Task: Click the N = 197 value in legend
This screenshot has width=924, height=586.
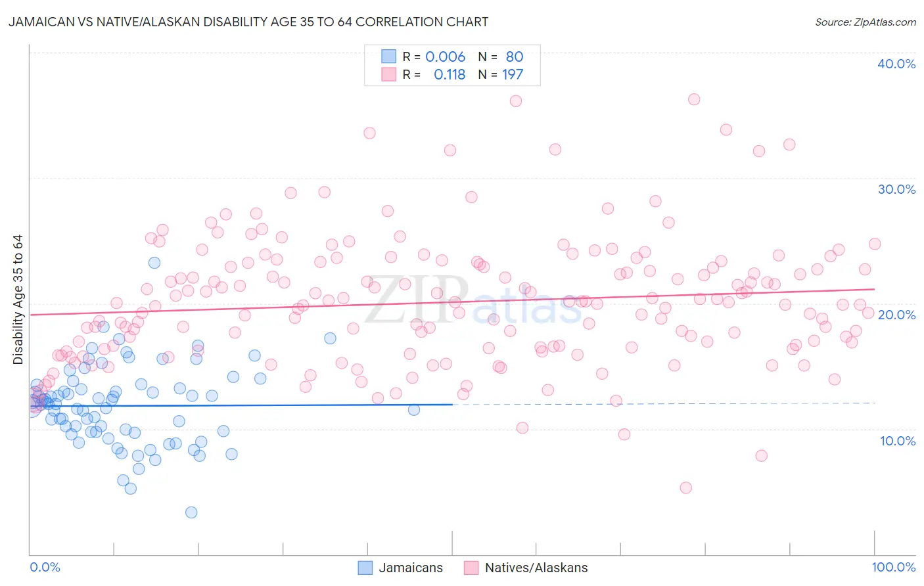Action: 501,74
